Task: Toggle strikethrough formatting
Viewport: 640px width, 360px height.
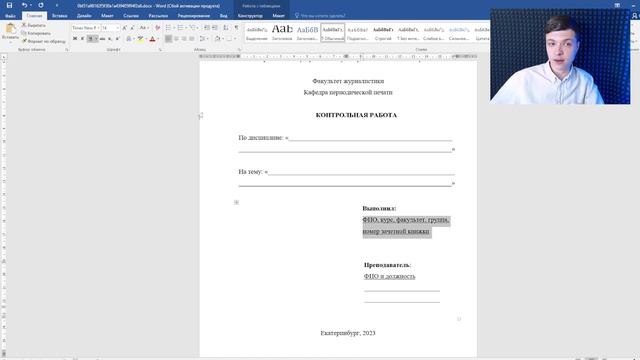Action: [x=102, y=39]
